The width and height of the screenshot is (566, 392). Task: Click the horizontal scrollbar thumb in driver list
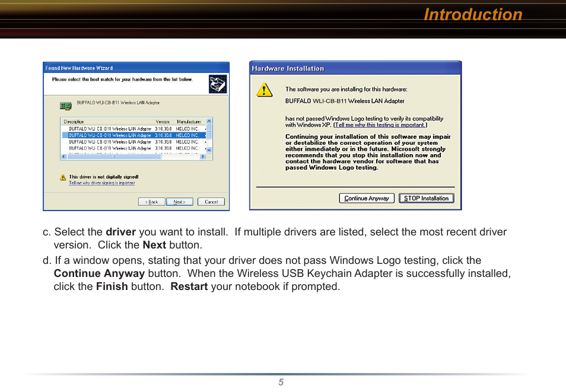pos(114,157)
